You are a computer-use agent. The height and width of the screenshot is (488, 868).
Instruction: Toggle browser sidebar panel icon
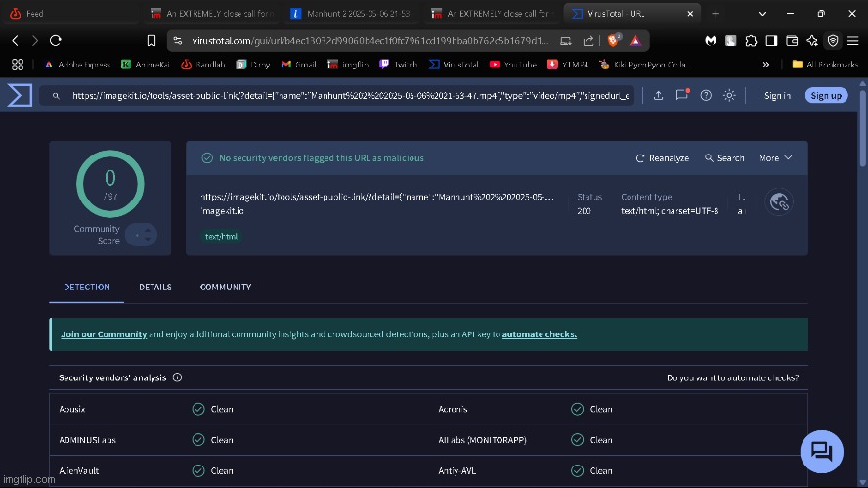pyautogui.click(x=771, y=40)
